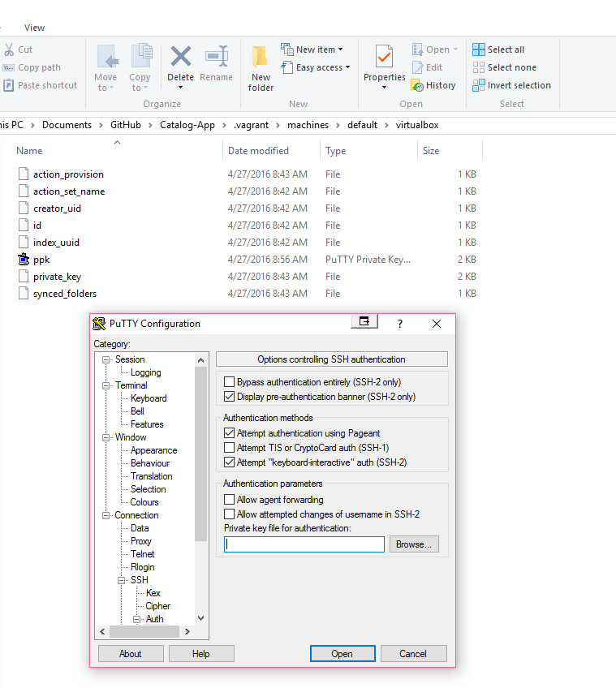Click Paste shortcut in the ribbon

40,85
